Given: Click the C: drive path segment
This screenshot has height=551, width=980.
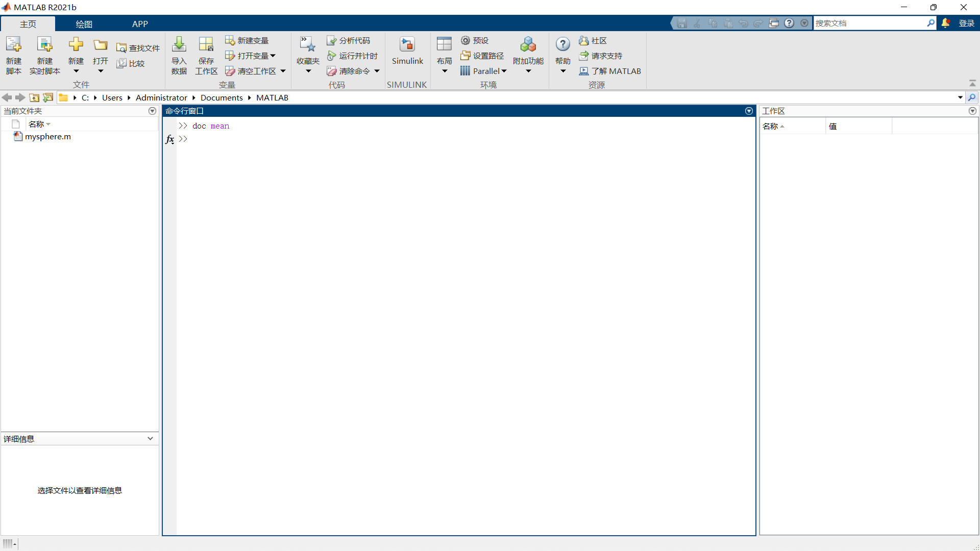Looking at the screenshot, I should click(85, 97).
